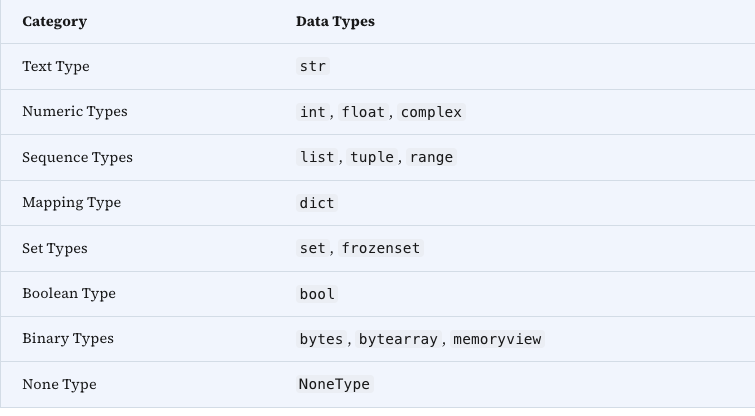Select the Binary Types row label
The width and height of the screenshot is (755, 416).
coord(68,339)
